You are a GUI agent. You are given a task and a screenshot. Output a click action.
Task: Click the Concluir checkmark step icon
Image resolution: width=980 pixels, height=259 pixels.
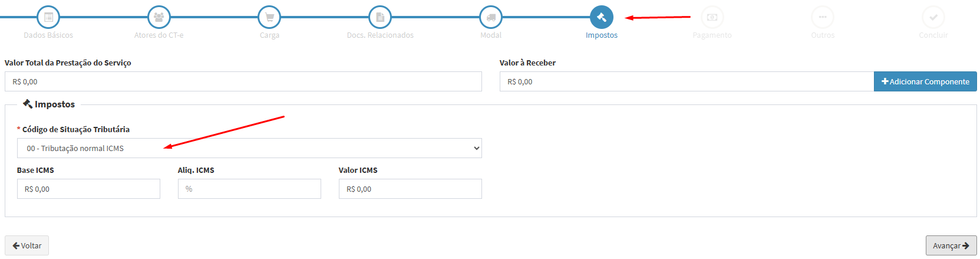(933, 17)
